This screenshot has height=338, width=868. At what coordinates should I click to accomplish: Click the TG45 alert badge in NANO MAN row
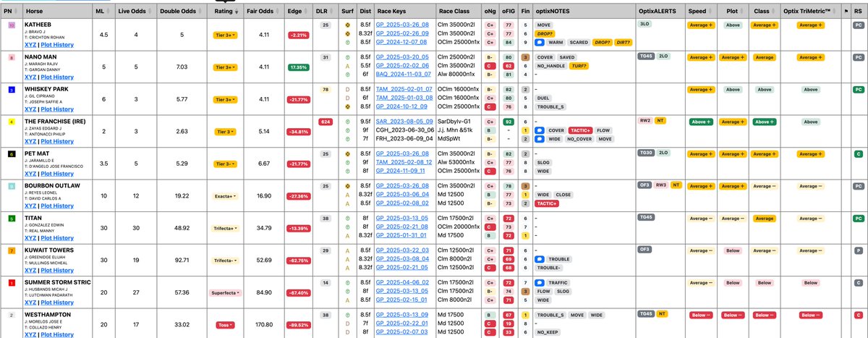click(646, 57)
